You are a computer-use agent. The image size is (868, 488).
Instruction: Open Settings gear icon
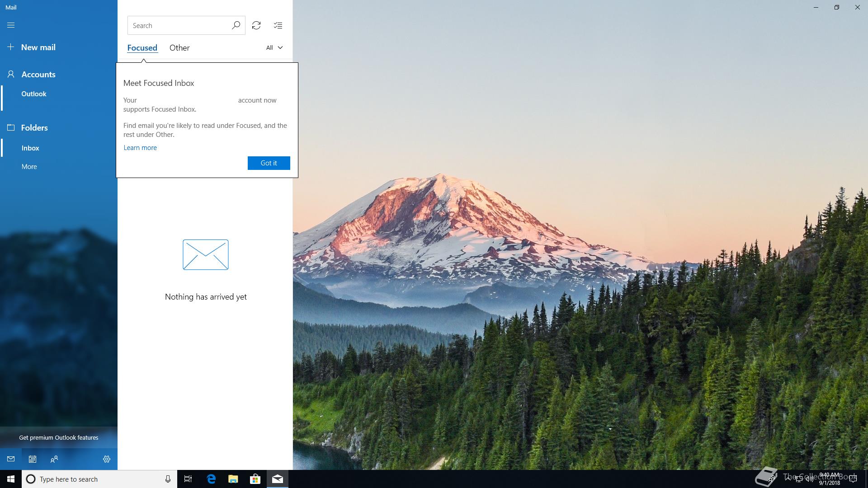point(107,459)
